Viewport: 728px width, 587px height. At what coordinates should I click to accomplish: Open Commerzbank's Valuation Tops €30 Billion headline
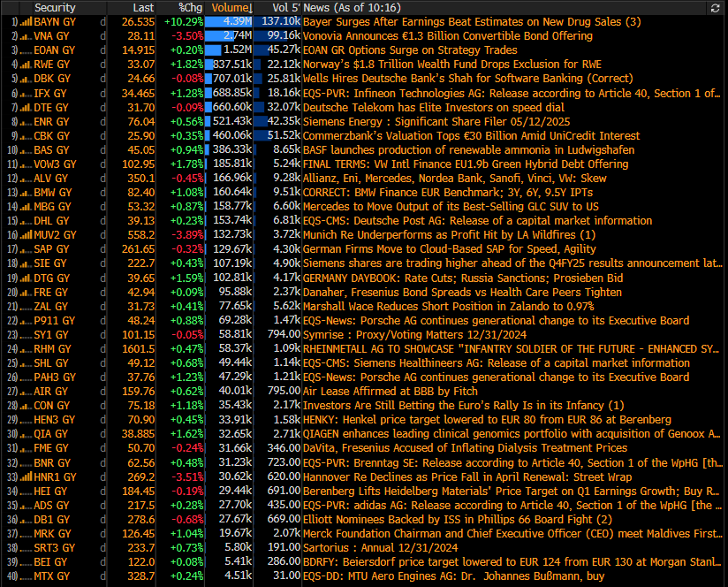(471, 136)
